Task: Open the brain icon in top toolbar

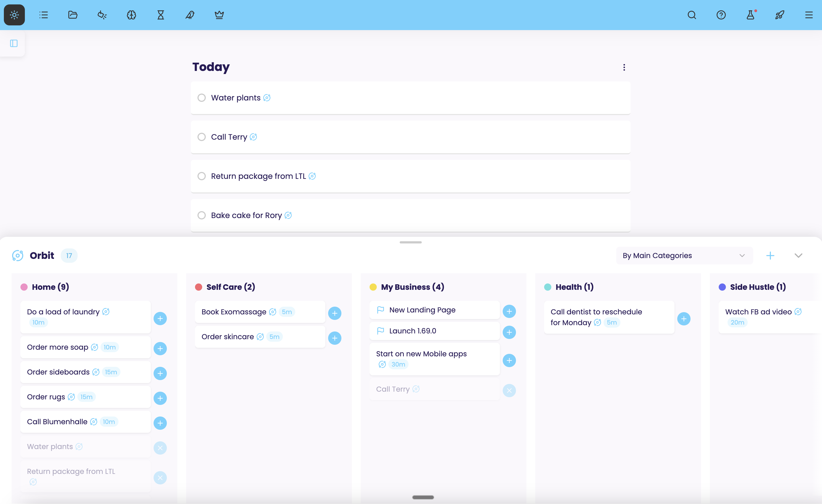Action: 131,15
